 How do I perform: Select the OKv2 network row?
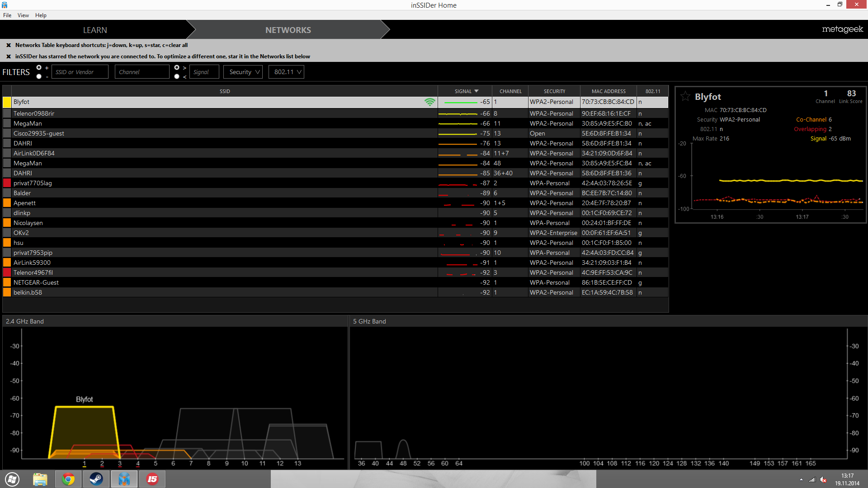[x=335, y=233]
